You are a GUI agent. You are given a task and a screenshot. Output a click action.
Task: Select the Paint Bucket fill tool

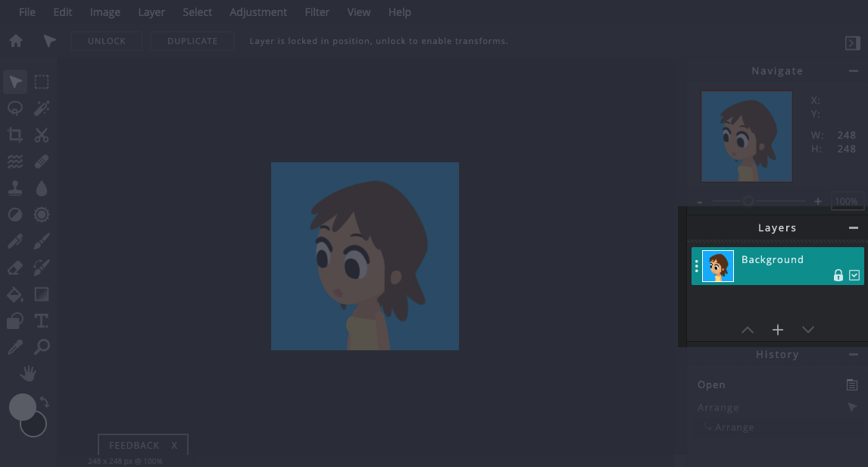point(15,294)
